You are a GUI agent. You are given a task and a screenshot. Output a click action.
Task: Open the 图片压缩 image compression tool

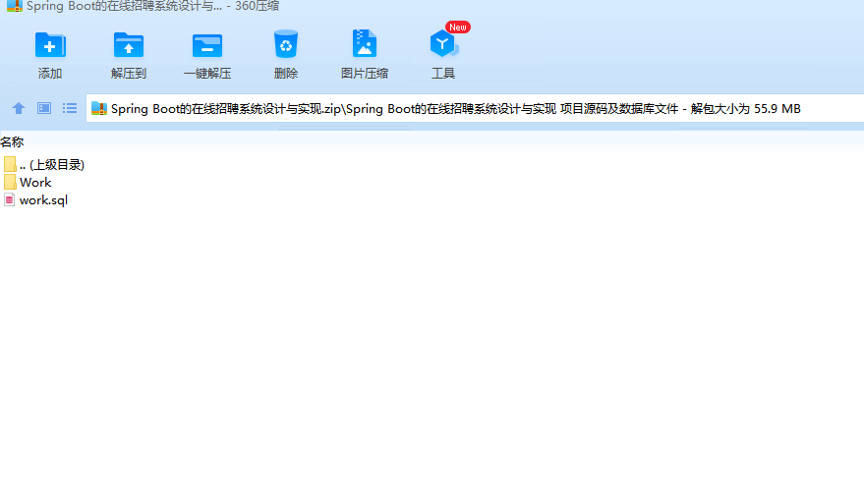pyautogui.click(x=365, y=54)
